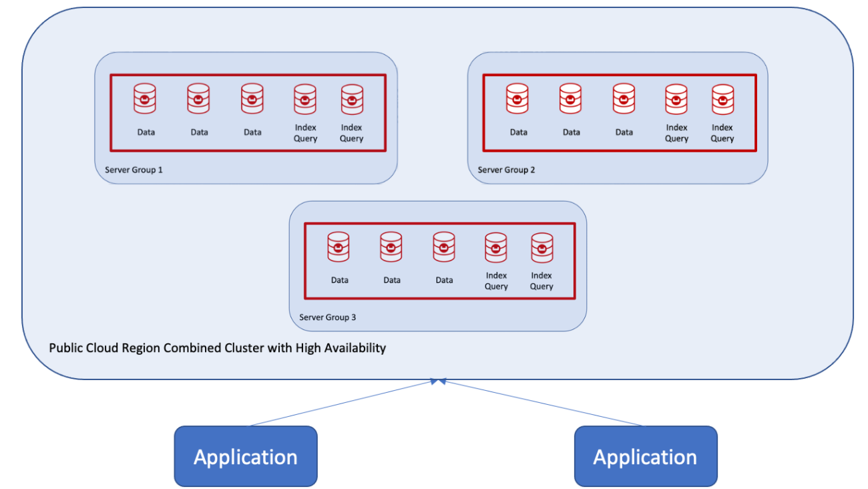Click the right "Index Query" label in Server Group 1
This screenshot has height=489, width=868.
(x=352, y=133)
